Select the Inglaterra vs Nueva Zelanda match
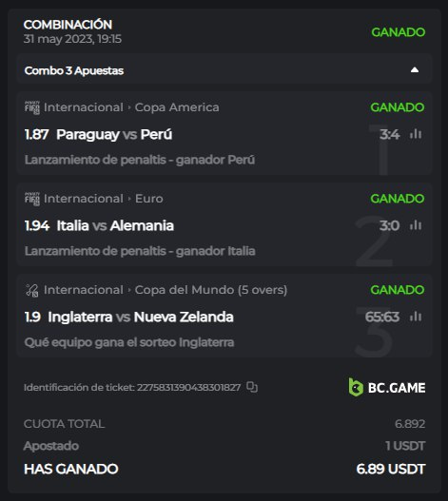448x501 pixels. click(x=141, y=317)
